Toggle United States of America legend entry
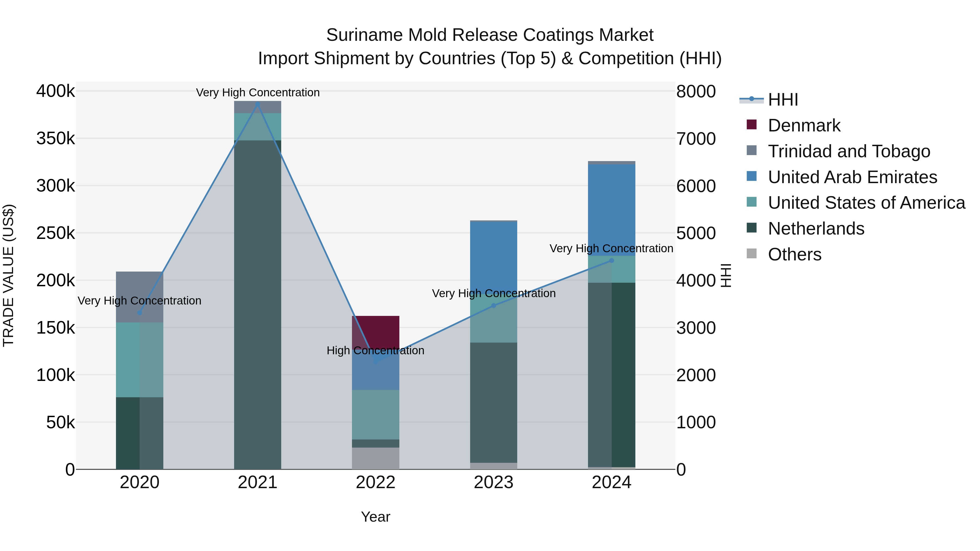 pos(856,203)
